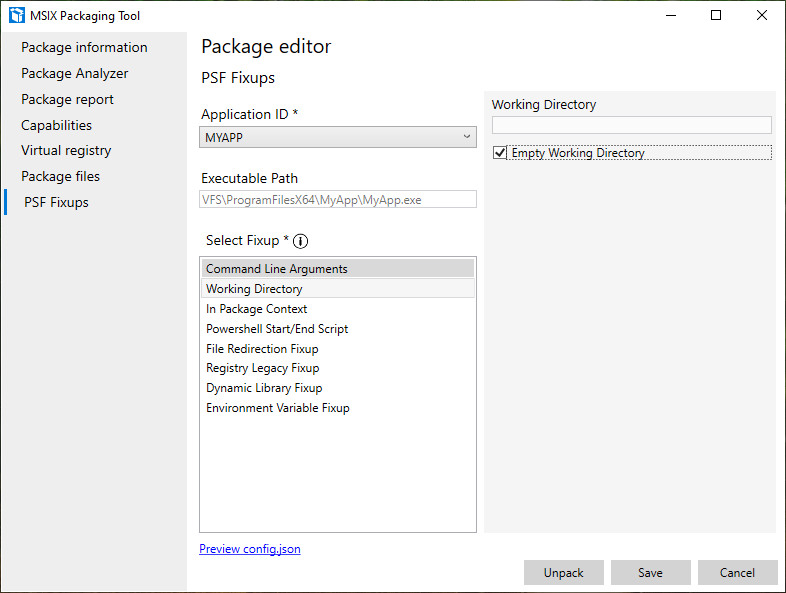Go to Package information section
This screenshot has height=593, width=786.
tap(84, 48)
